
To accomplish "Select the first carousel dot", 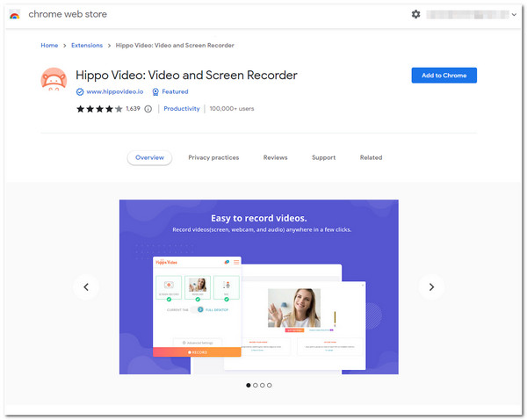I will click(249, 385).
